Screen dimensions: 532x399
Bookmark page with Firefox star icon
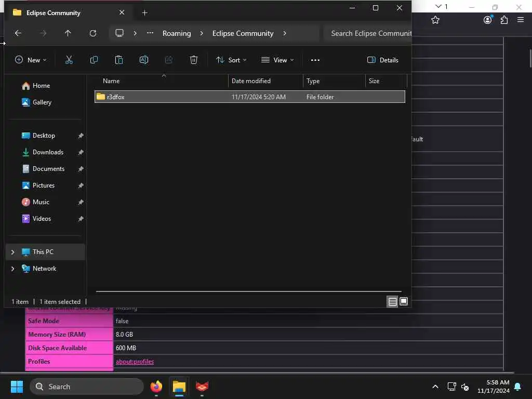(x=435, y=20)
